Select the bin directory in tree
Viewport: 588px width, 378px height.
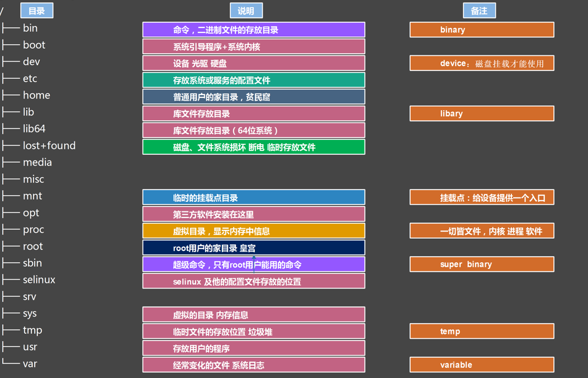pyautogui.click(x=30, y=28)
